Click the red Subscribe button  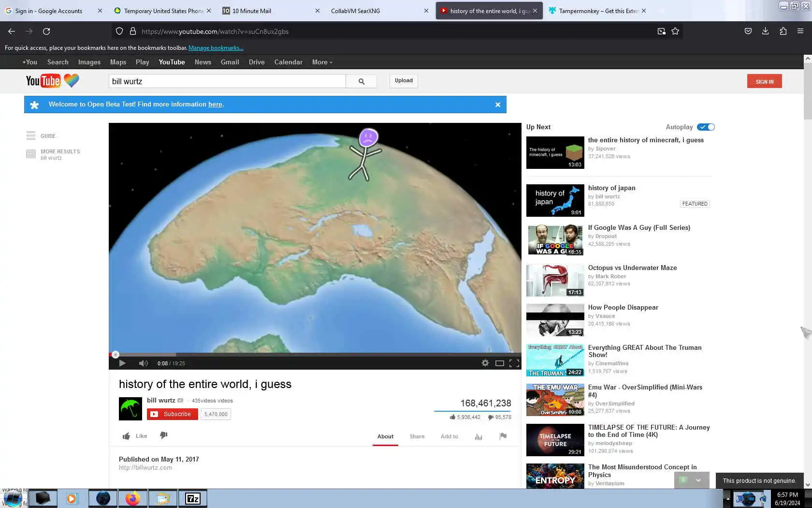[x=173, y=414]
